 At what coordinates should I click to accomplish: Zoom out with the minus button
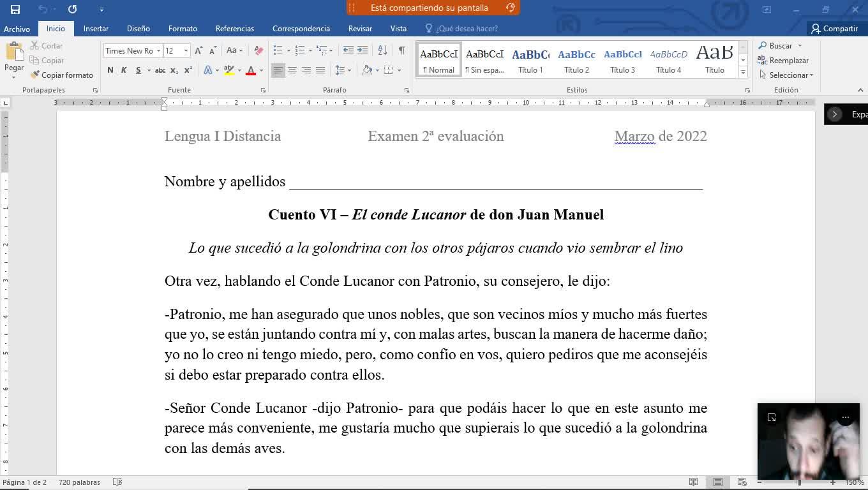(x=759, y=482)
